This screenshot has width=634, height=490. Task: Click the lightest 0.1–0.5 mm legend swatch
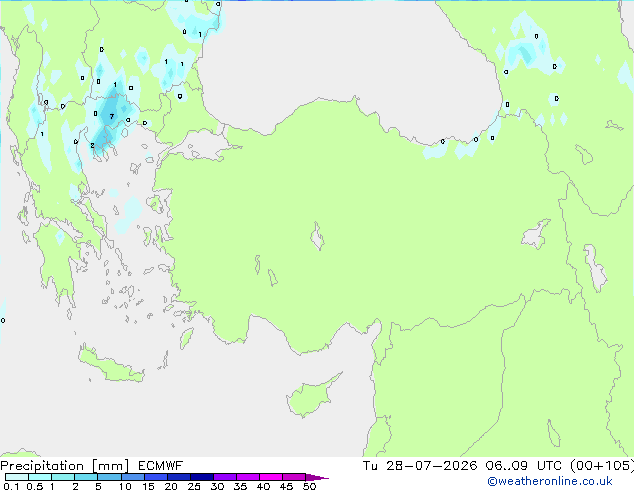click(x=17, y=477)
